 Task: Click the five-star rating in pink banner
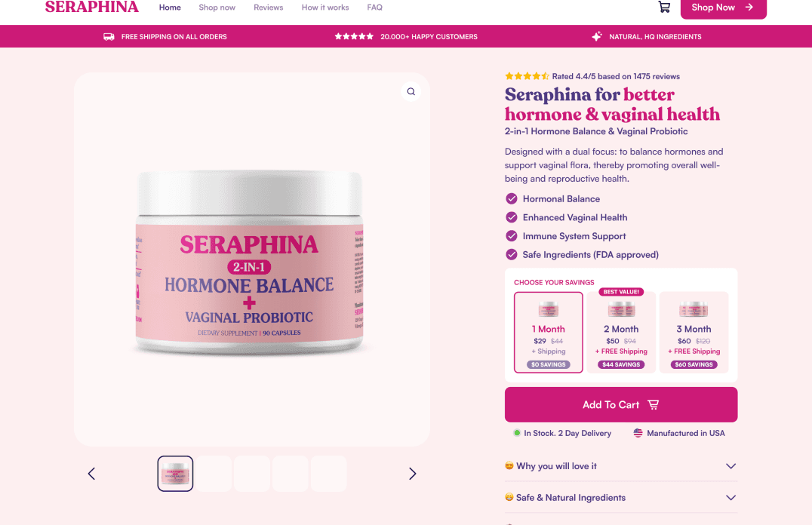click(x=354, y=37)
